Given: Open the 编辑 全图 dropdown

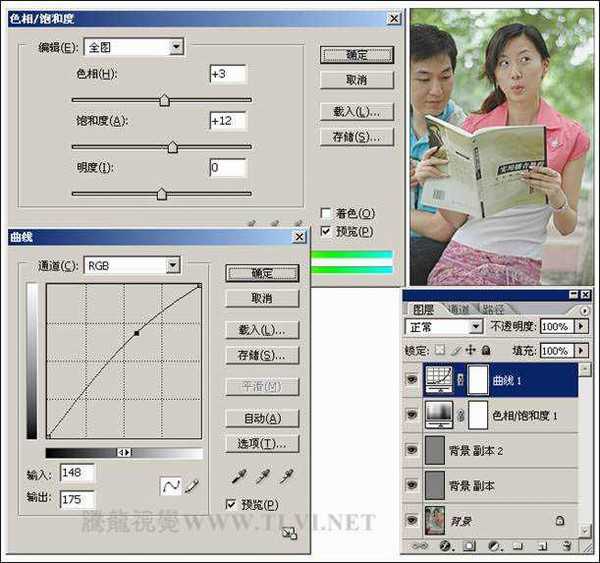Looking at the screenshot, I should (176, 47).
